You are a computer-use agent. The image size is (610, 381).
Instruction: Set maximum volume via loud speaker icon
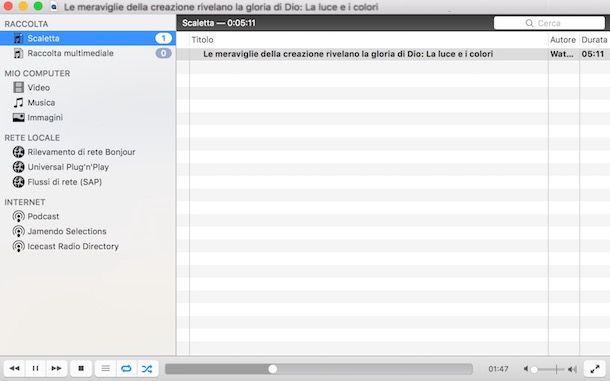572,369
